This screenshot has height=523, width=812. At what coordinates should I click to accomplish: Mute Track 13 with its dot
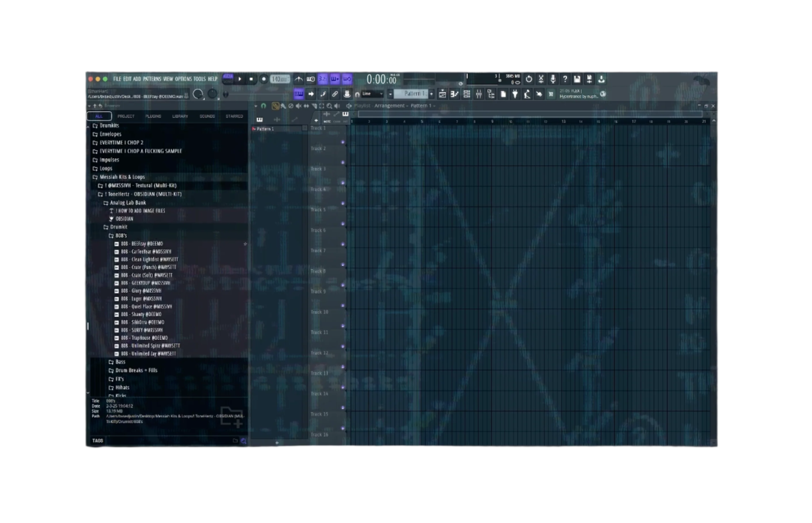click(343, 387)
